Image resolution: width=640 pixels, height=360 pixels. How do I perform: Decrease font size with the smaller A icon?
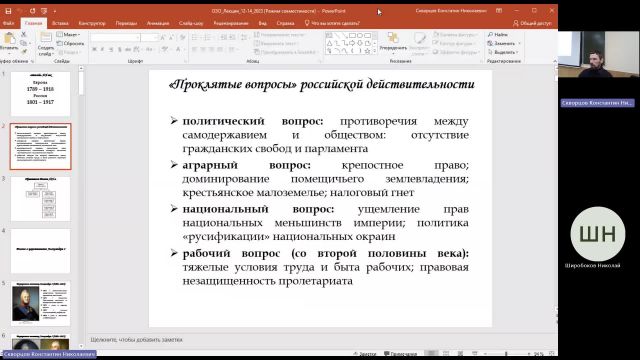pos(171,38)
